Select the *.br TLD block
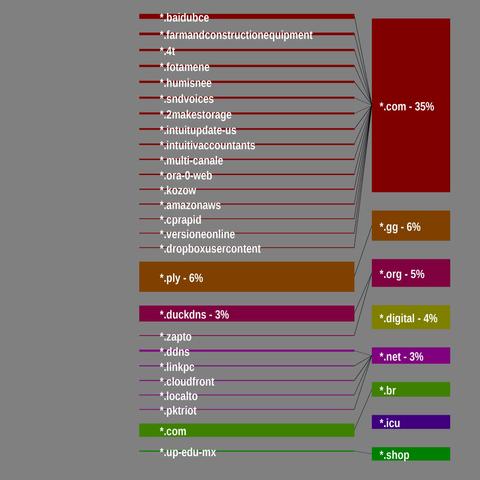Image resolution: width=480 pixels, height=480 pixels. point(411,390)
